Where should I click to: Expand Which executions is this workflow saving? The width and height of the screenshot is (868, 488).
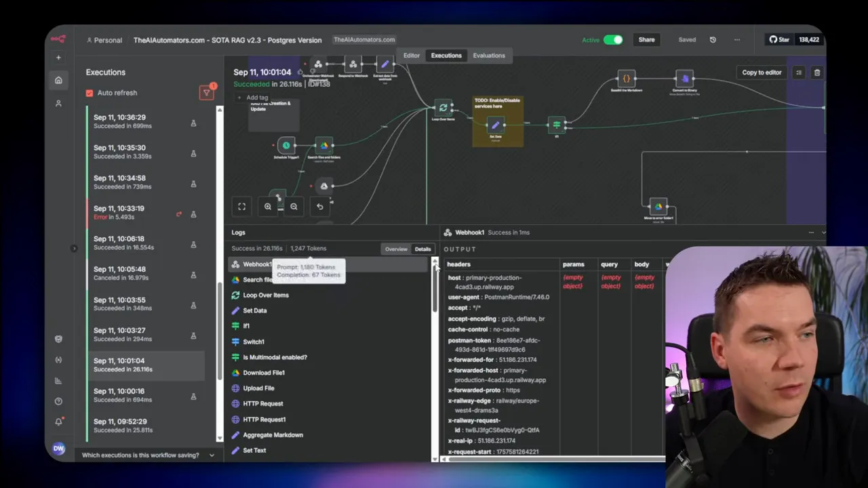148,455
